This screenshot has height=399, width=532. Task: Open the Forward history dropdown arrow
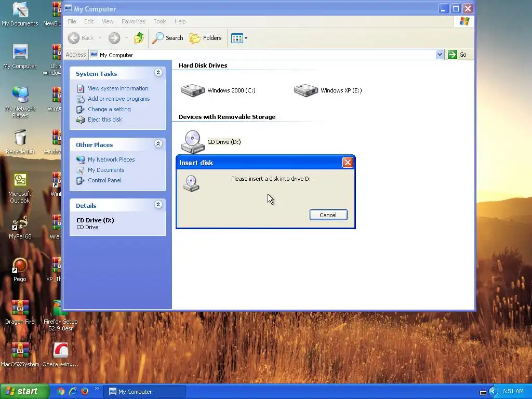coord(127,38)
